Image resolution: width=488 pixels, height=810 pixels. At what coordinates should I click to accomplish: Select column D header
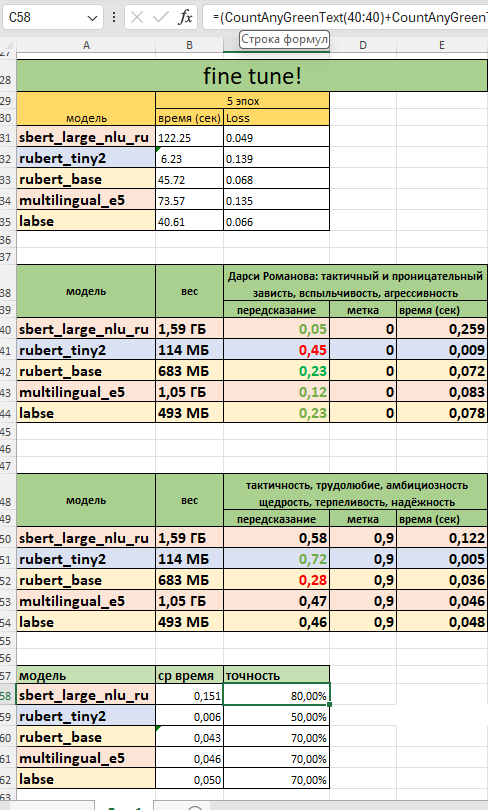(x=363, y=45)
